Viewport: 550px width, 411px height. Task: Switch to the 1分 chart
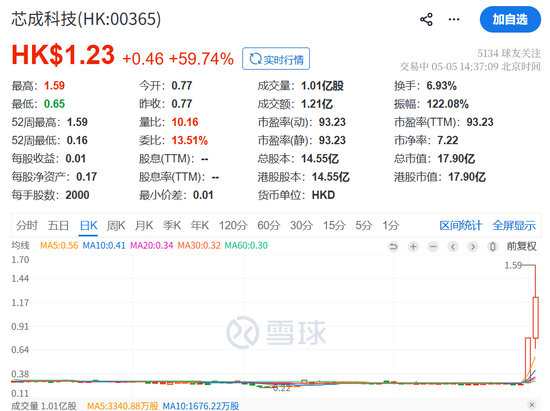pyautogui.click(x=390, y=225)
